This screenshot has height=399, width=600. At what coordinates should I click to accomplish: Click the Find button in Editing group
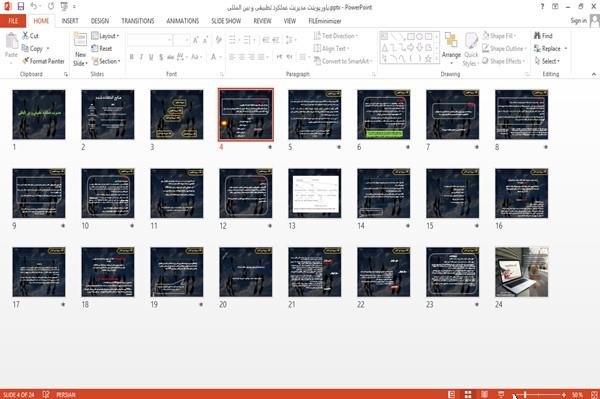coord(543,36)
